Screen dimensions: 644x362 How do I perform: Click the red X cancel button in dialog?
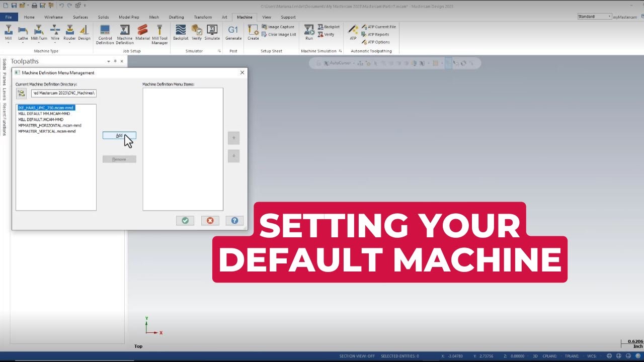[x=210, y=220]
